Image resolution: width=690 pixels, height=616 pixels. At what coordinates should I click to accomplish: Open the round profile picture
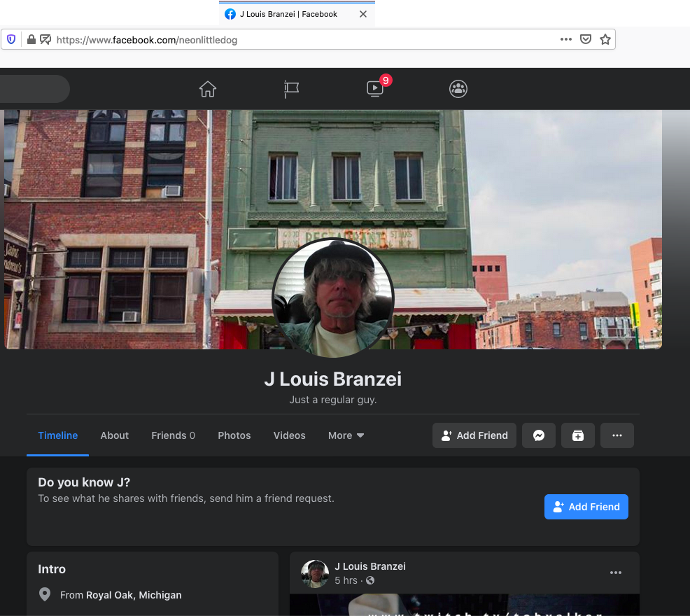click(333, 299)
